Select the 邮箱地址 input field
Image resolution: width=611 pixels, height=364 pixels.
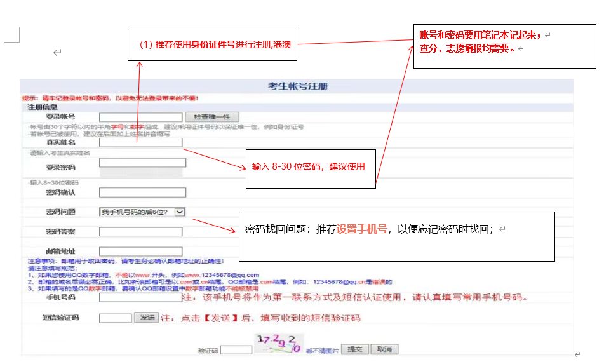point(142,252)
